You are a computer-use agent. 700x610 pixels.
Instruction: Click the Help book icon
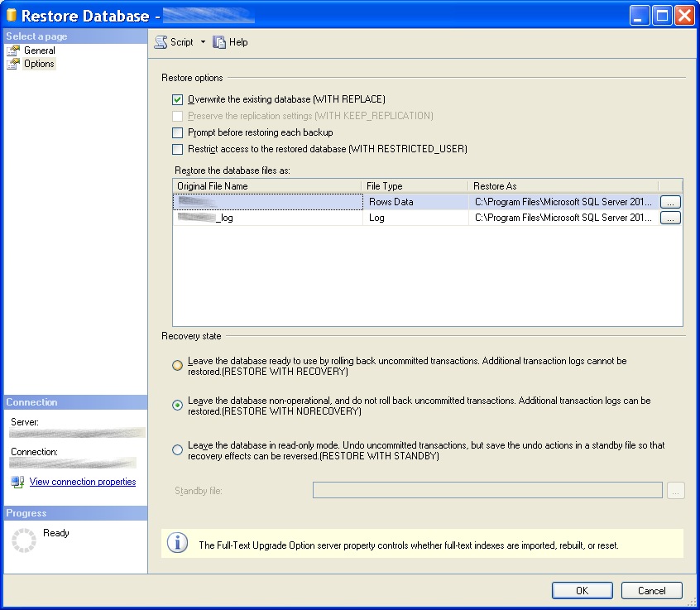[x=219, y=42]
